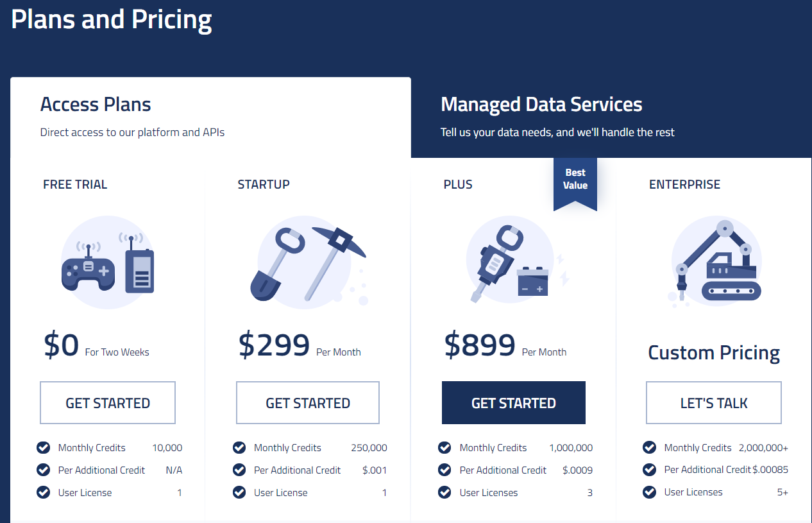
Task: Click the checkmark beside Free Trial Monthly Credits
Action: (43, 447)
